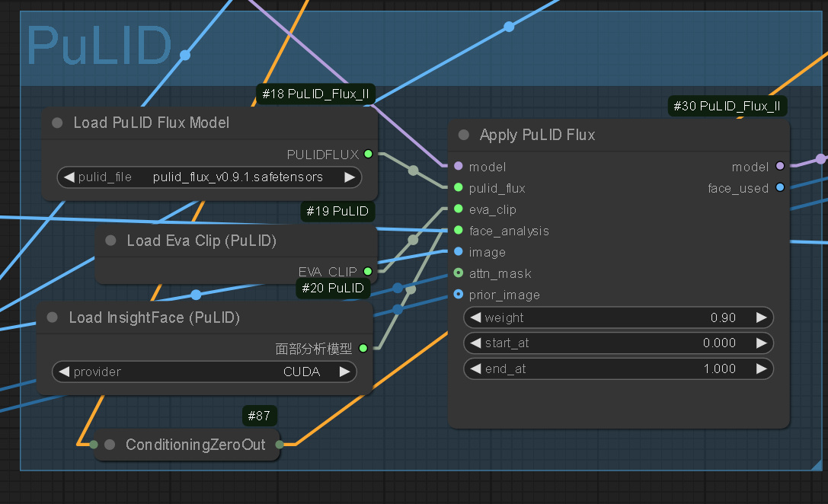828x504 pixels.
Task: Click the PULIDFLUX output port
Action: point(368,154)
